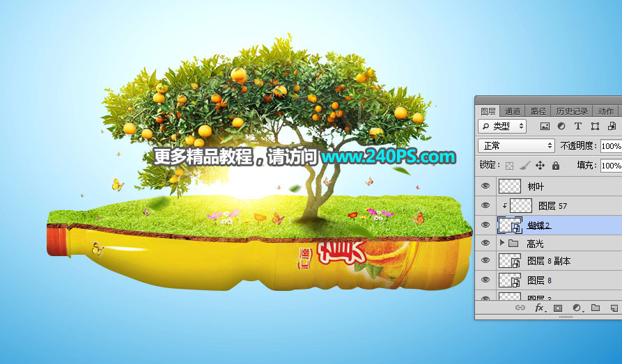Hide the 图层 8 layer
This screenshot has height=364, width=622.
coord(485,280)
